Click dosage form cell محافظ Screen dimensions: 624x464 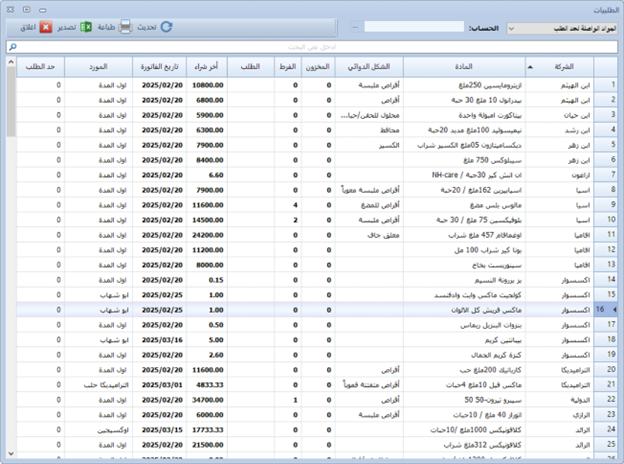(369, 130)
